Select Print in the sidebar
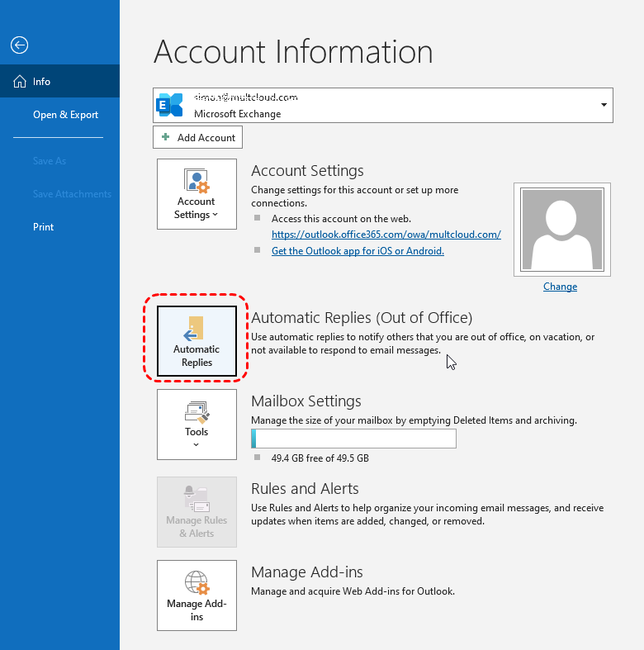Image resolution: width=644 pixels, height=650 pixels. pos(43,227)
